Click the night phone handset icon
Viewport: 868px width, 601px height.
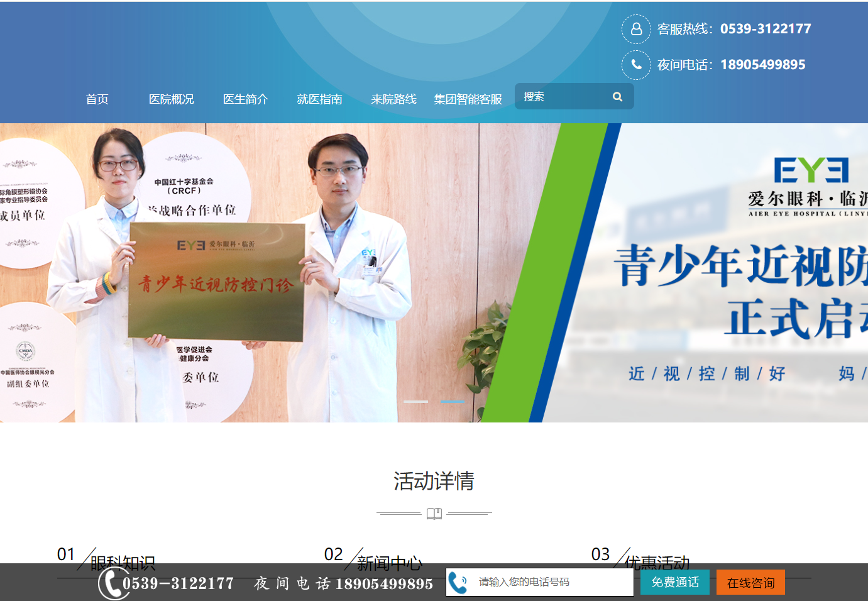636,65
